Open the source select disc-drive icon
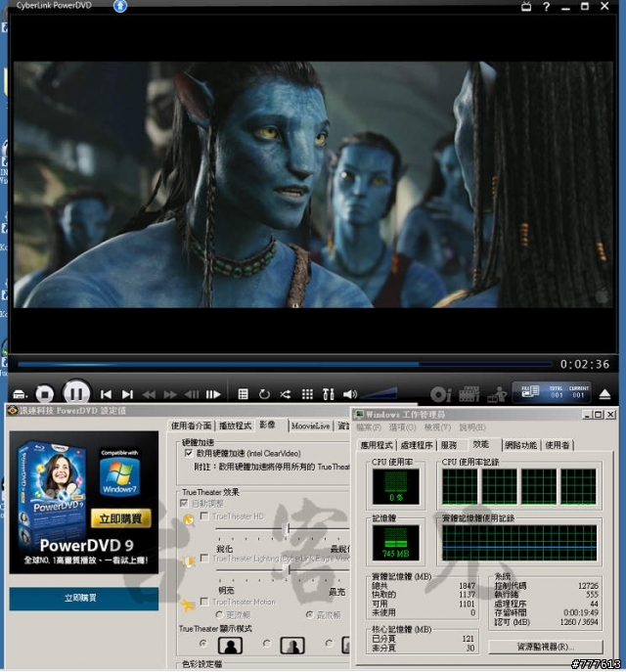 tap(20, 394)
